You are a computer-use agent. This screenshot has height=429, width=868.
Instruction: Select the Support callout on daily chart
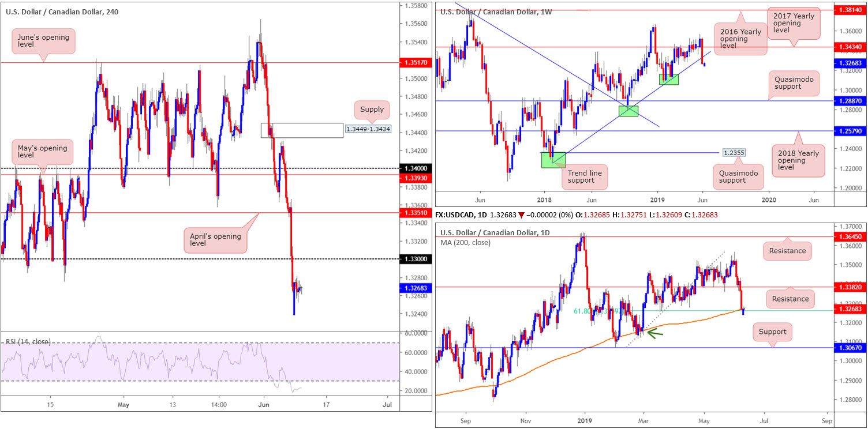click(x=773, y=332)
